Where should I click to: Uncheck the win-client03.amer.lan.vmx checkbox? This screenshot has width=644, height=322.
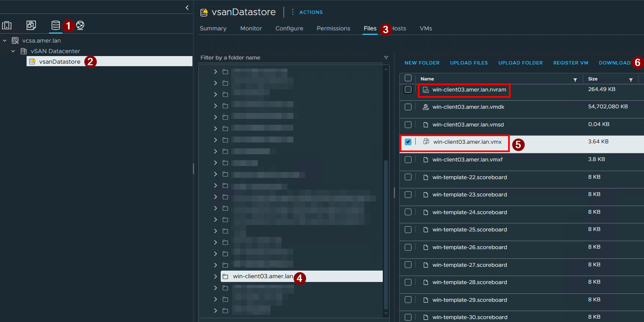pyautogui.click(x=408, y=142)
